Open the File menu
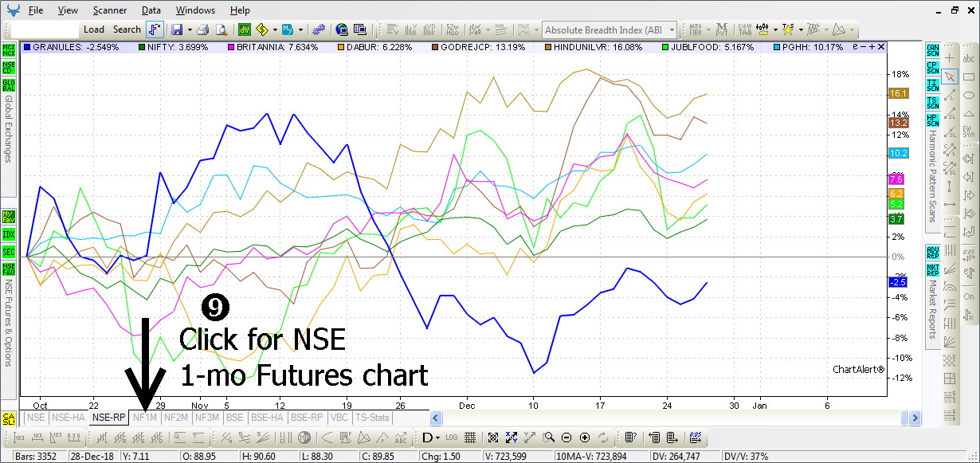980x463 pixels. (x=37, y=10)
